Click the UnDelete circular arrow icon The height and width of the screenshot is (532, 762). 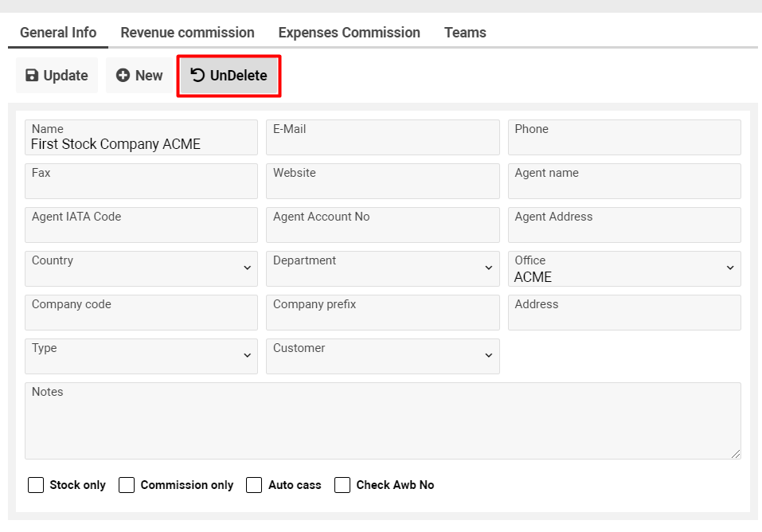point(198,76)
